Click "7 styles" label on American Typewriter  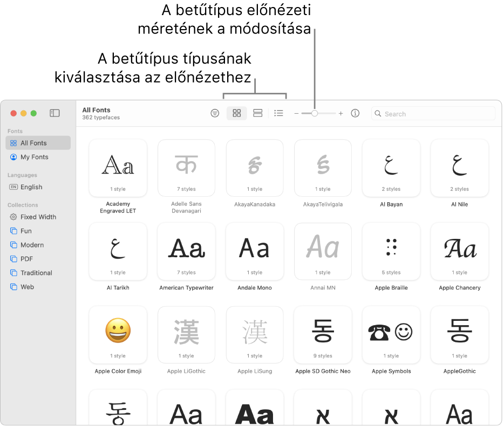[x=186, y=272]
